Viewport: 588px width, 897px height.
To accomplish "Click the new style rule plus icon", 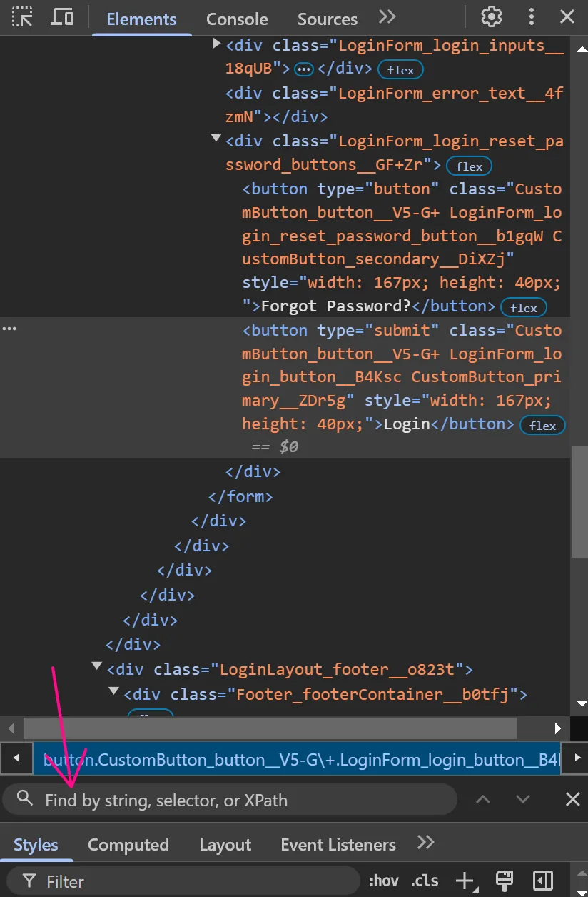I will click(465, 881).
